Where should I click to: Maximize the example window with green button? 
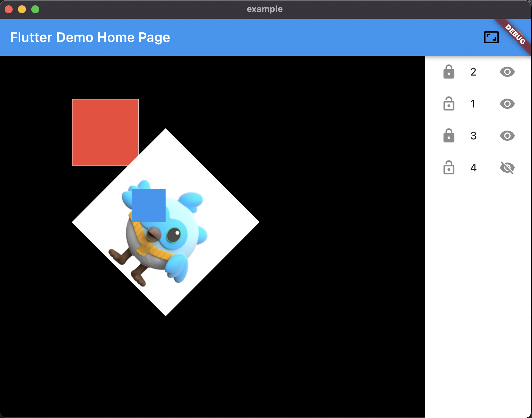tap(35, 9)
